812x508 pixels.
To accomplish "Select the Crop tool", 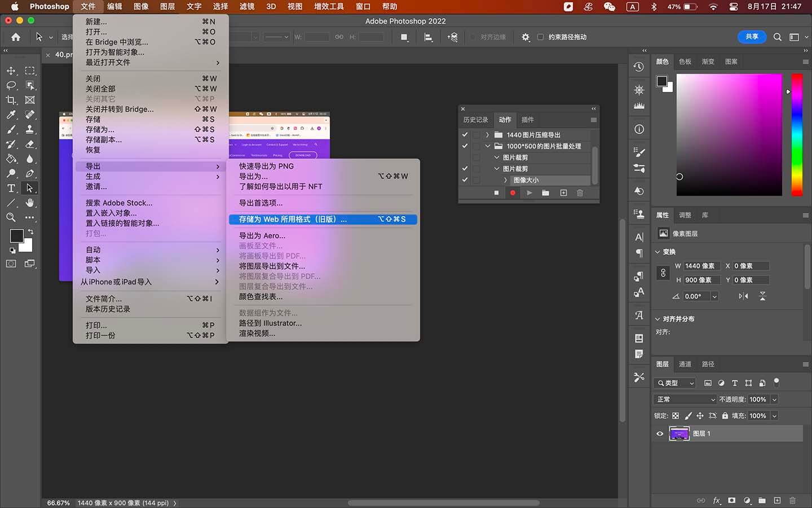I will tap(11, 100).
